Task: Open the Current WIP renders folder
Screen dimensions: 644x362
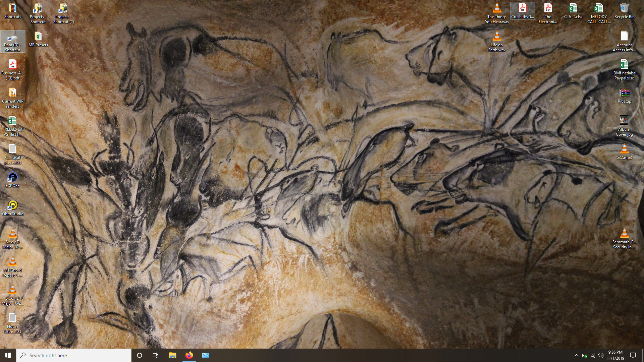Action: (12, 98)
